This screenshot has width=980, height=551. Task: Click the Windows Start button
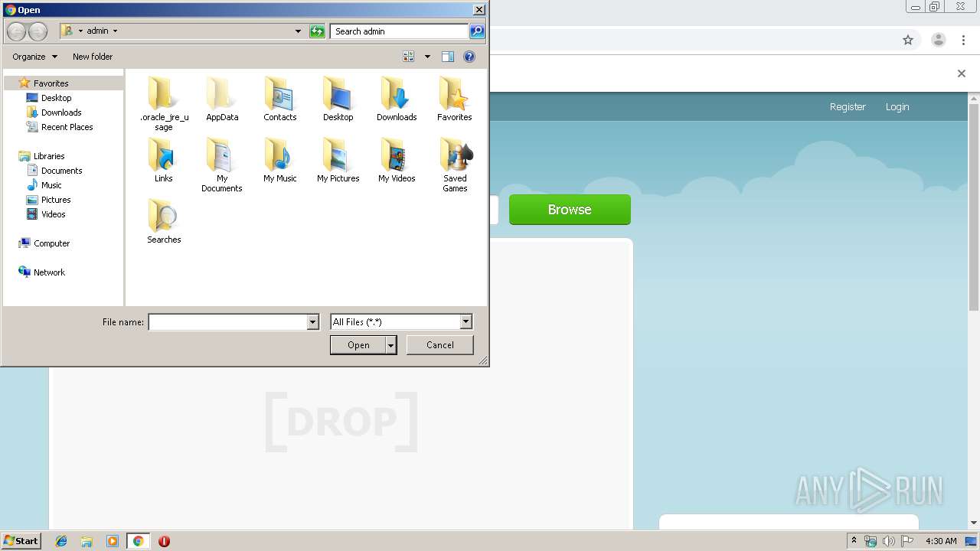point(21,541)
